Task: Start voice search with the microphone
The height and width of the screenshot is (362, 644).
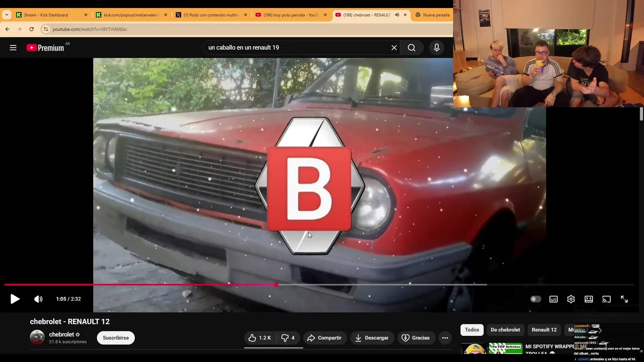Action: (x=437, y=48)
